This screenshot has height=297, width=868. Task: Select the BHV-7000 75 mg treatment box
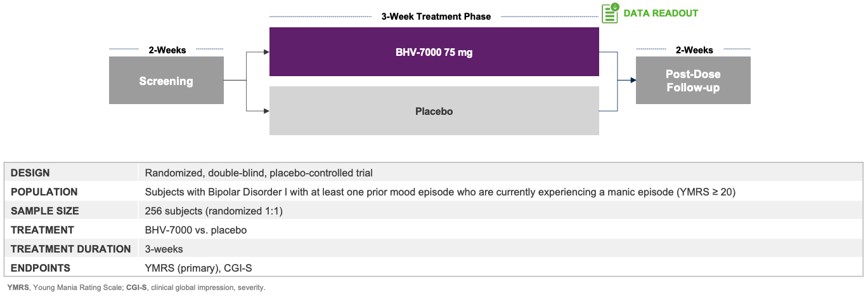point(434,52)
